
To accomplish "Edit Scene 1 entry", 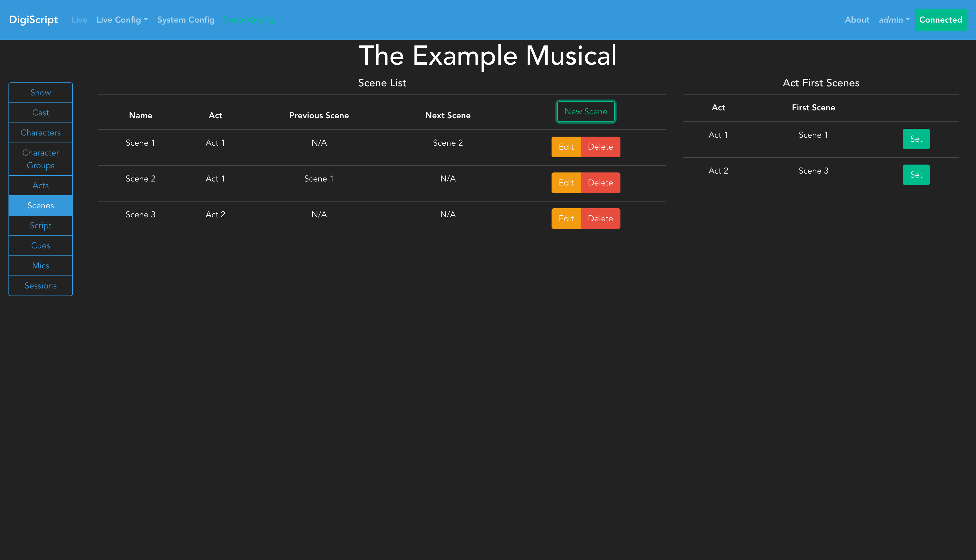I will tap(565, 147).
